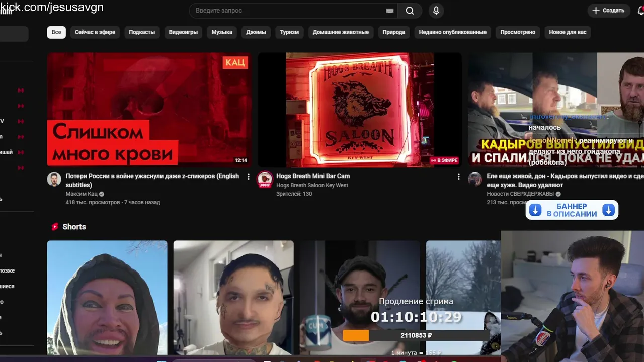Click the 12:14 duration badge

click(240, 160)
